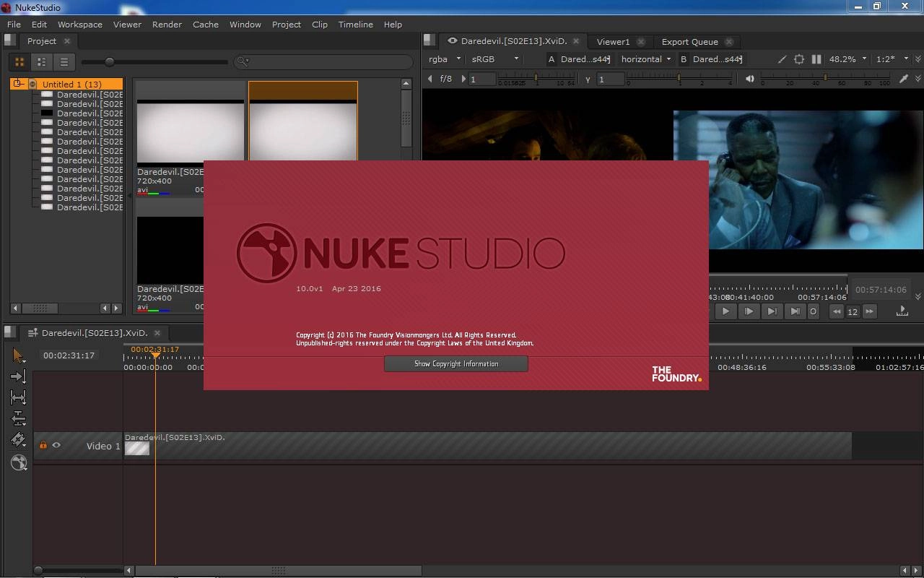The width and height of the screenshot is (924, 578).
Task: Adjust the gamma slider next to y
Action: point(679,79)
